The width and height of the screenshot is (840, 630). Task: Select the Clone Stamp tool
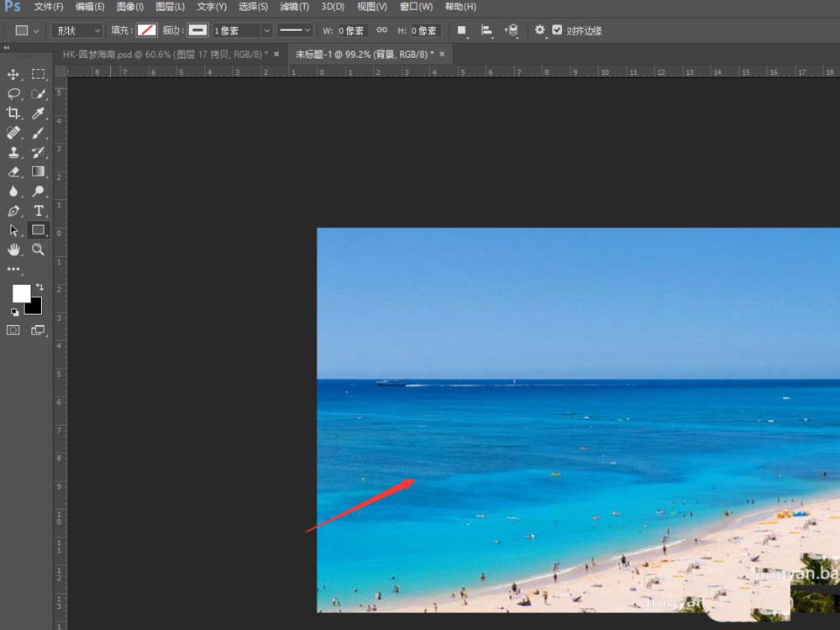click(13, 152)
